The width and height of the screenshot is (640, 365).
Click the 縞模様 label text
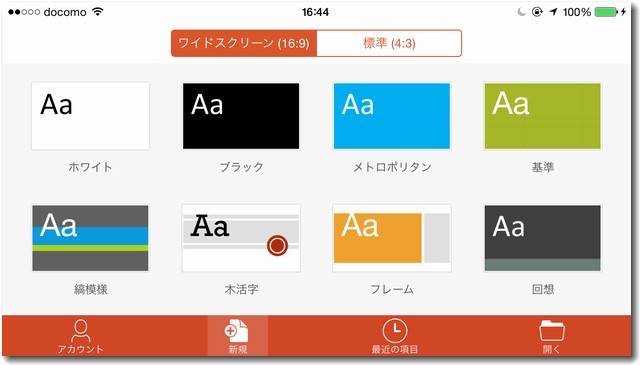(91, 289)
